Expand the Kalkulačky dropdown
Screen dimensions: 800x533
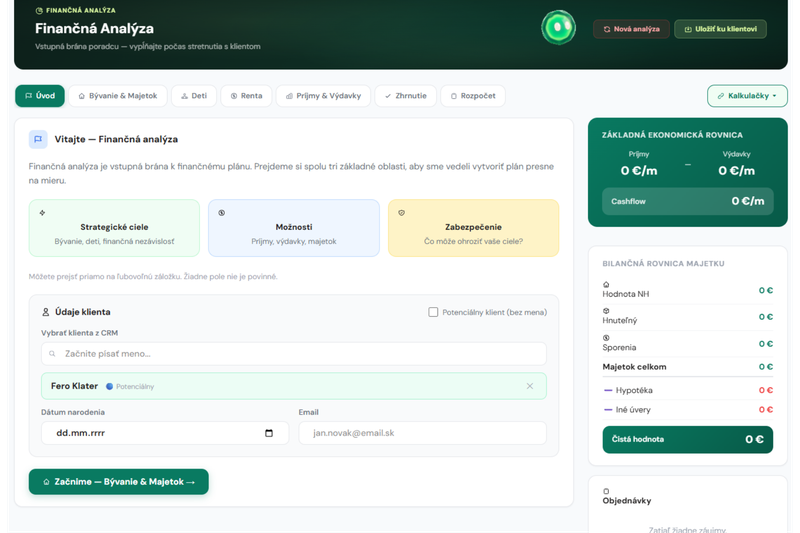point(747,96)
